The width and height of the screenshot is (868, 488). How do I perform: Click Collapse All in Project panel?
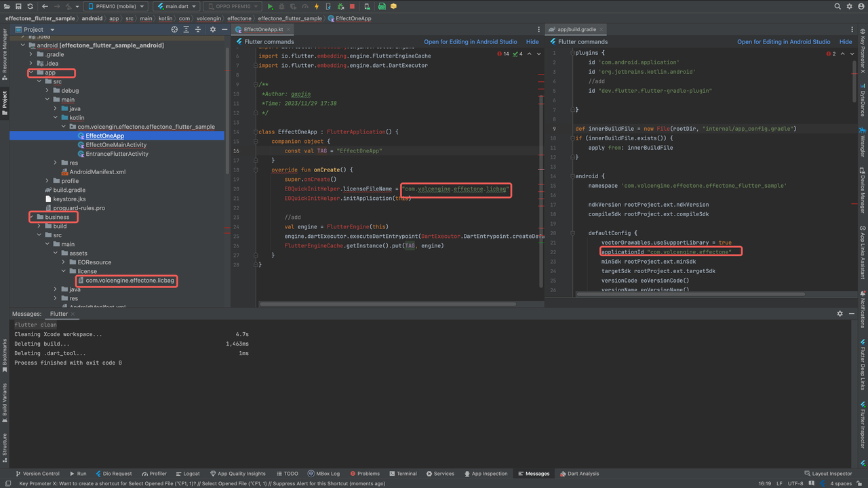(x=198, y=29)
